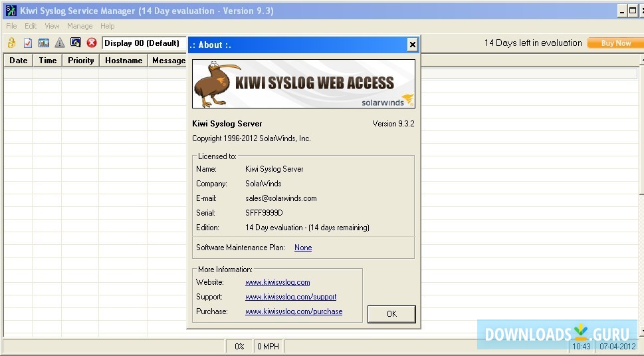Open the Help menu

pos(107,26)
